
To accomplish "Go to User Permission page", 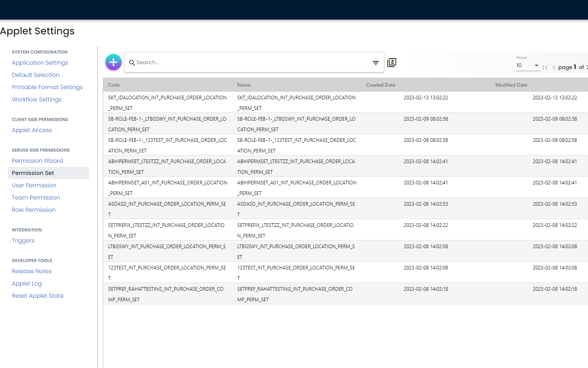I will [34, 185].
